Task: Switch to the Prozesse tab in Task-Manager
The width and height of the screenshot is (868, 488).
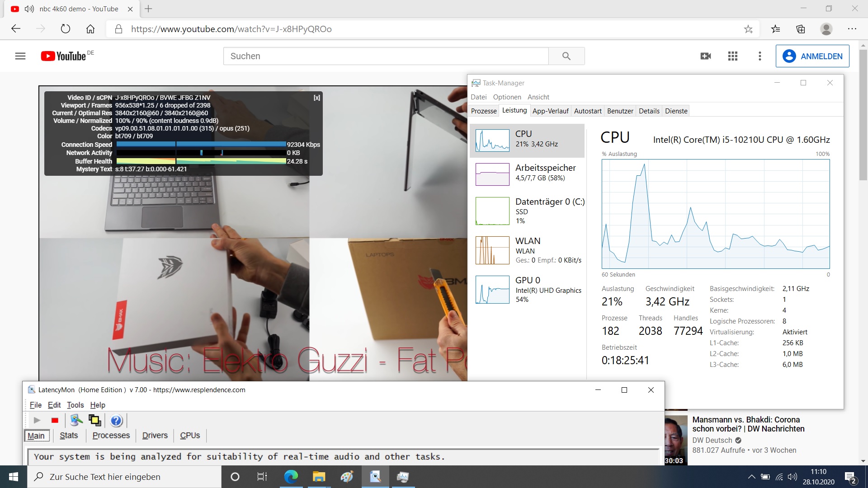Action: pyautogui.click(x=483, y=111)
